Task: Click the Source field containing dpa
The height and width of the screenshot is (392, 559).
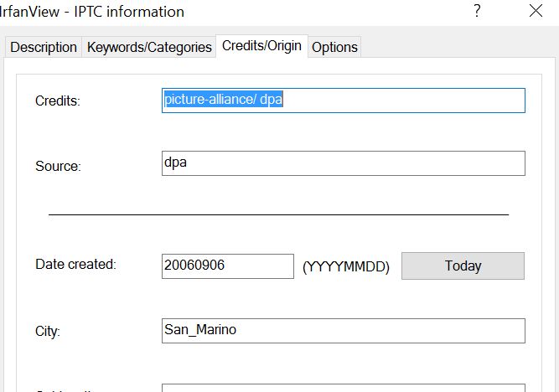Action: coord(344,163)
